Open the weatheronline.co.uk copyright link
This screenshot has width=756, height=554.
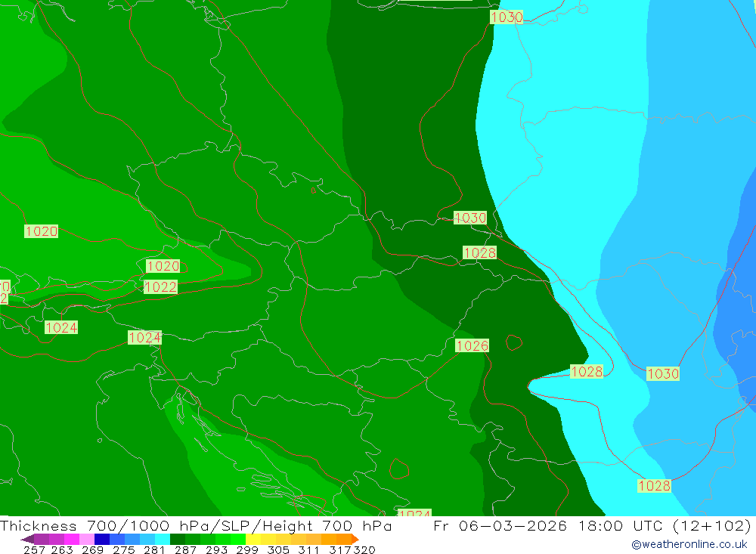tap(689, 544)
